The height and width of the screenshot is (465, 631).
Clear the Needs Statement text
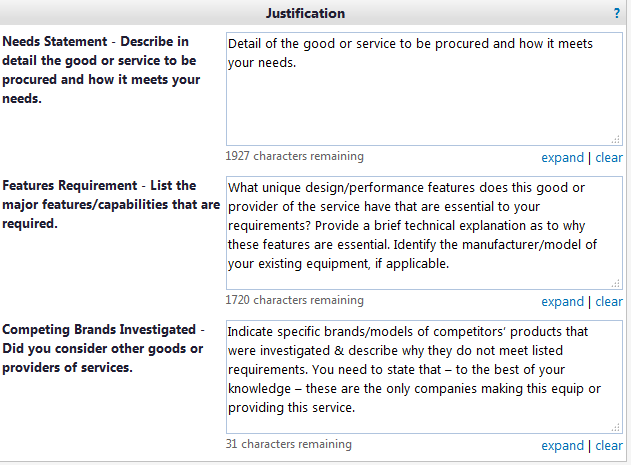click(609, 158)
